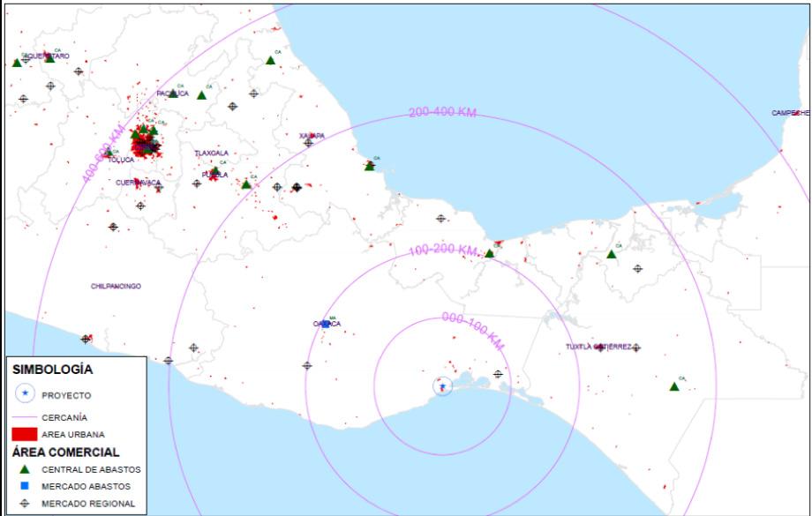The image size is (812, 516).
Task: Click the green triangle on the Coatzacoalcos coast
Action: point(489,254)
